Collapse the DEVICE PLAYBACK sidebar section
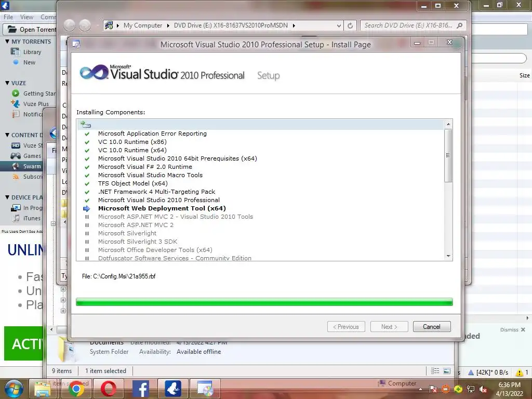 pos(7,197)
